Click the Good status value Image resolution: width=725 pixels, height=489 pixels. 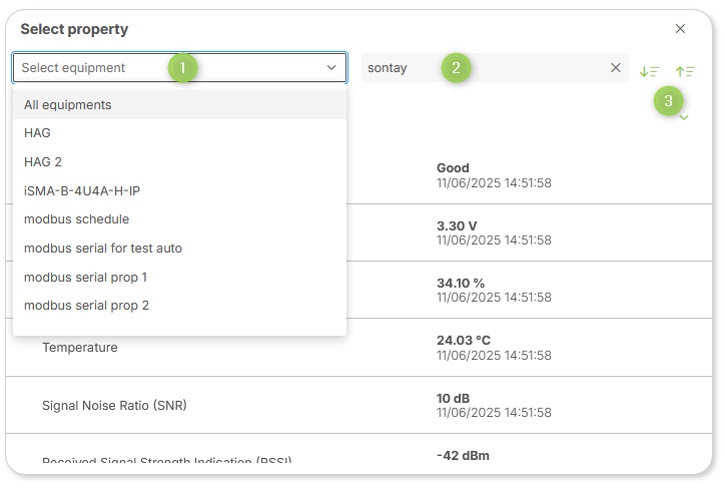(x=453, y=168)
